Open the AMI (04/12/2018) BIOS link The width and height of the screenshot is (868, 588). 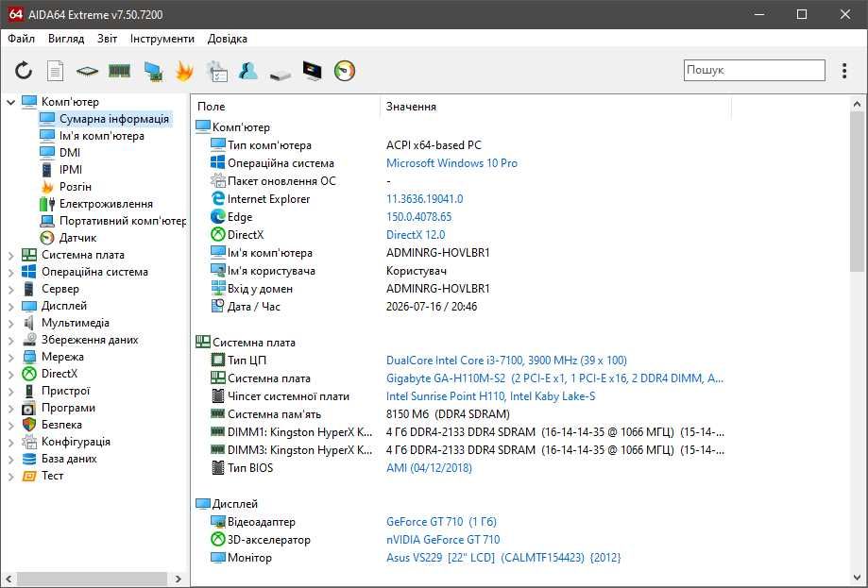[x=429, y=468]
